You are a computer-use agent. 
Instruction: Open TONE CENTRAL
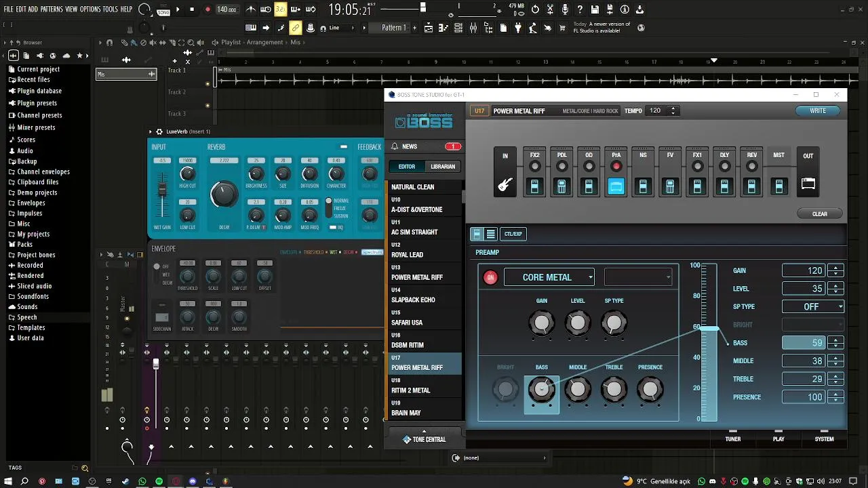(x=425, y=439)
